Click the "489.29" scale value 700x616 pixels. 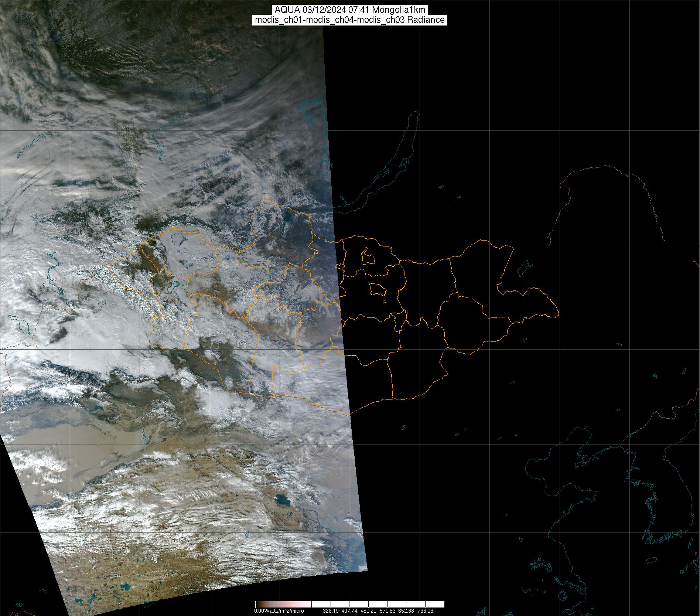[369, 611]
